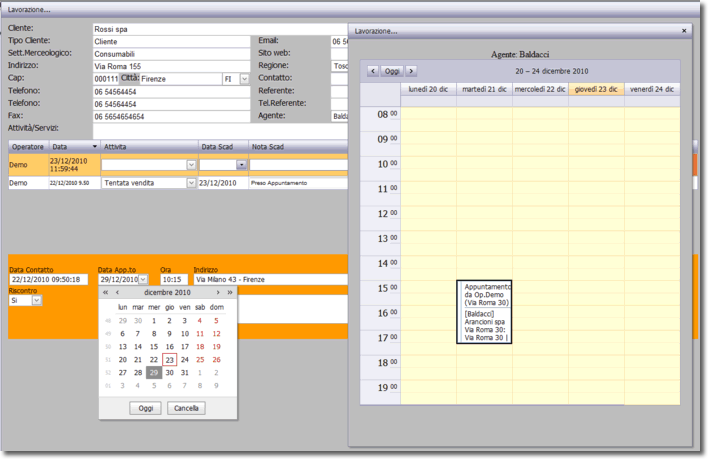Open province FI dropdown
Image resolution: width=708 pixels, height=459 pixels.
click(x=244, y=79)
